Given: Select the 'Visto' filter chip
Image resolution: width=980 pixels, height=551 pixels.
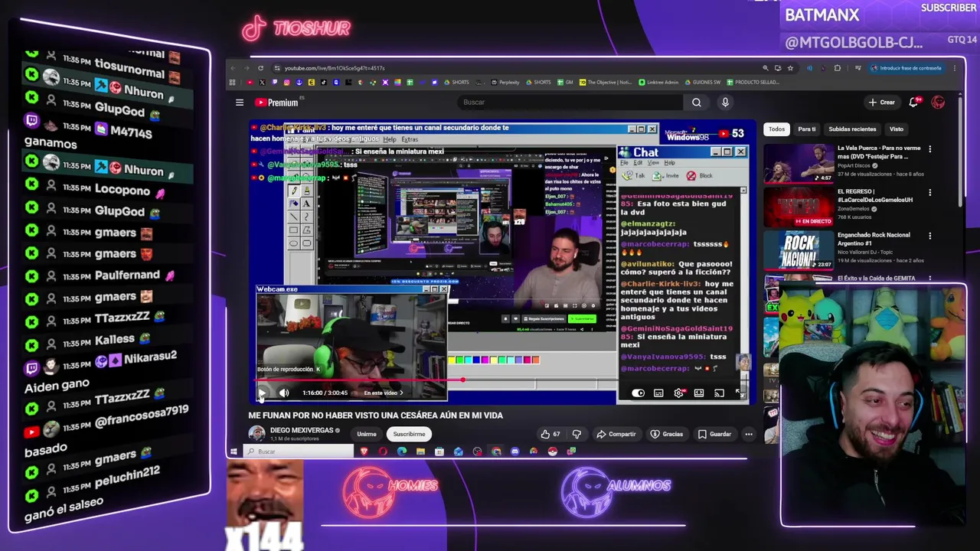Looking at the screenshot, I should pyautogui.click(x=897, y=129).
